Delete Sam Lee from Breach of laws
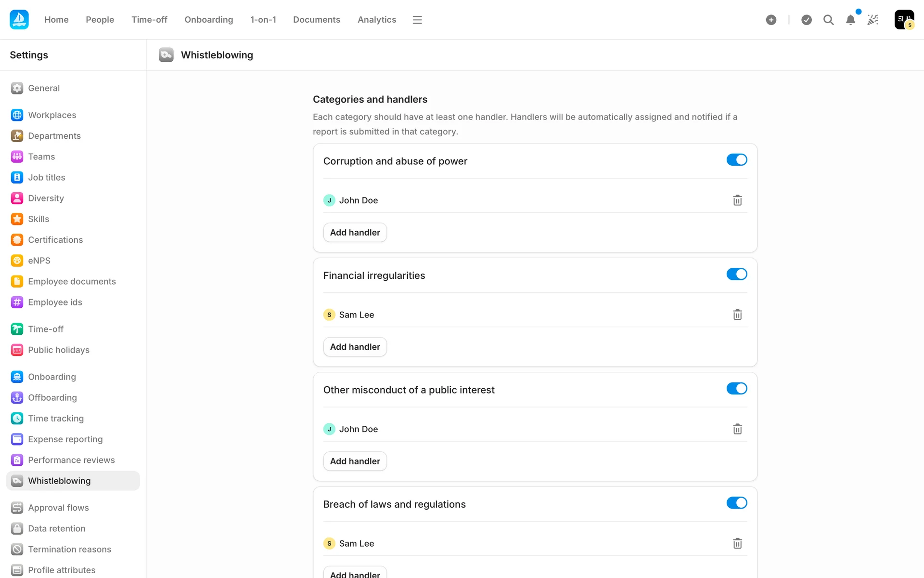The width and height of the screenshot is (924, 578). tap(737, 543)
